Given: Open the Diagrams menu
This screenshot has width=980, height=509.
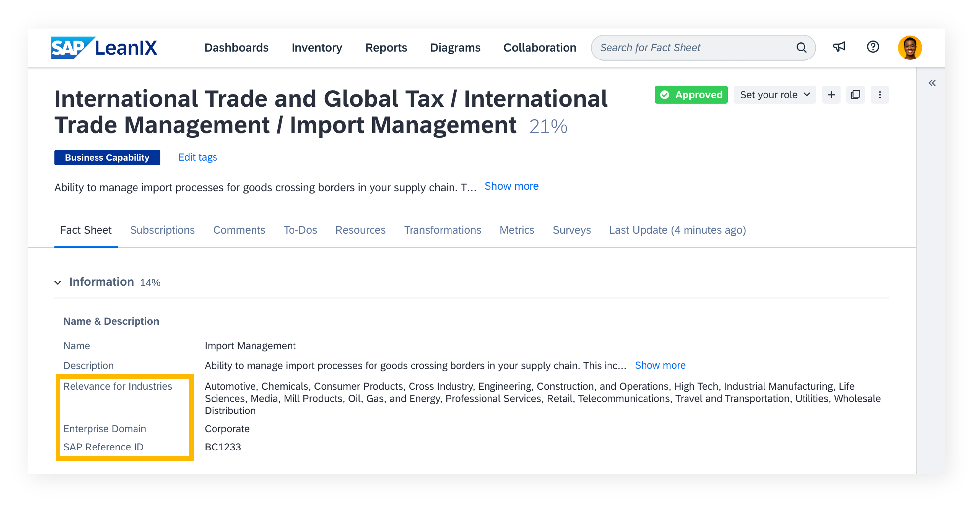Looking at the screenshot, I should [455, 48].
